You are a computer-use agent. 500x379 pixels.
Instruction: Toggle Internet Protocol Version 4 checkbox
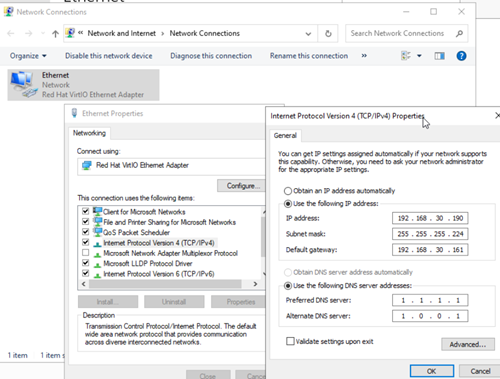[x=86, y=242]
